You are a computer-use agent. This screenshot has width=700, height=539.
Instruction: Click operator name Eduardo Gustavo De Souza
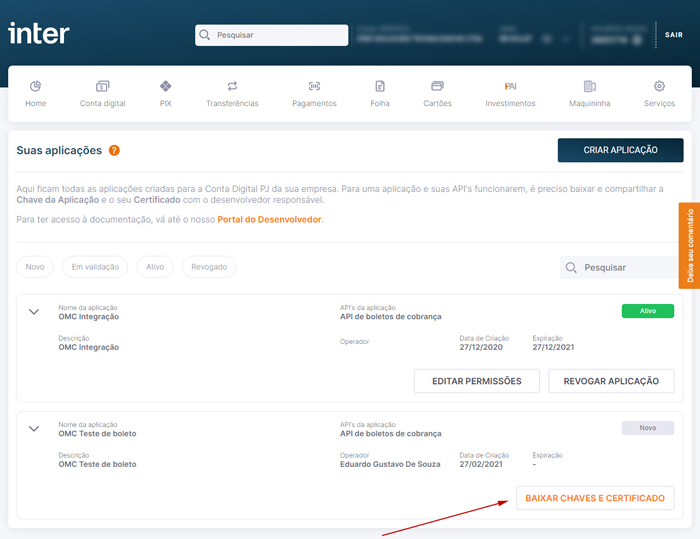point(390,464)
